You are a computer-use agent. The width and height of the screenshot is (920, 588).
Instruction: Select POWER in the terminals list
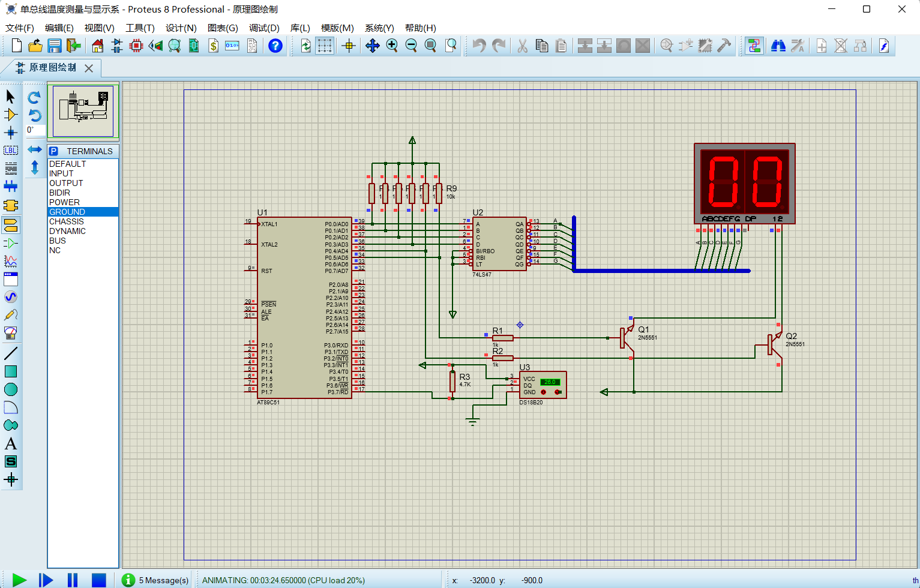(83, 202)
